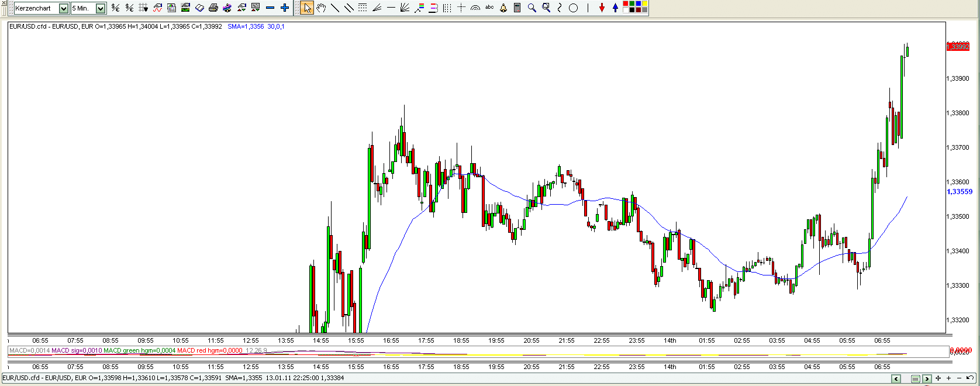Select the dotted horizontal lines tool

pos(363,8)
